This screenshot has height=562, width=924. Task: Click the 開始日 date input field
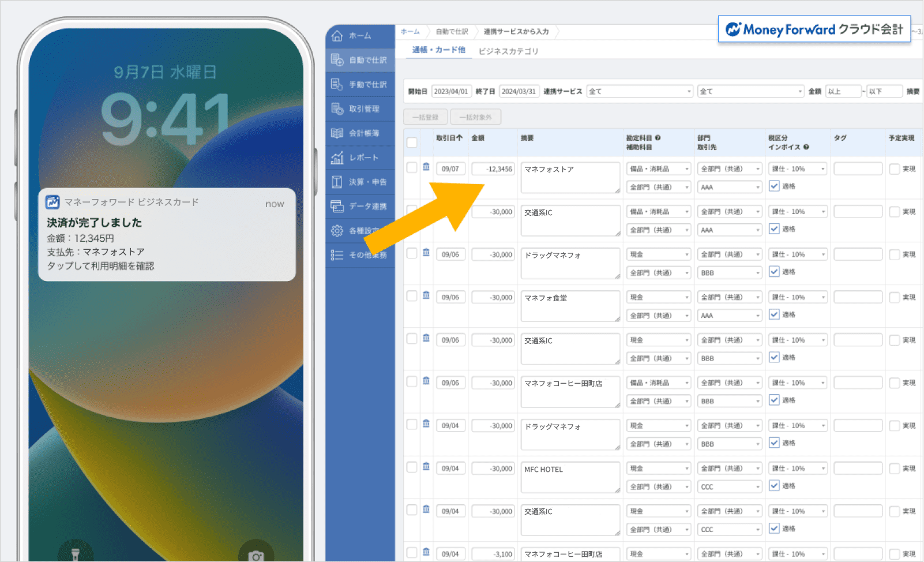tap(451, 91)
